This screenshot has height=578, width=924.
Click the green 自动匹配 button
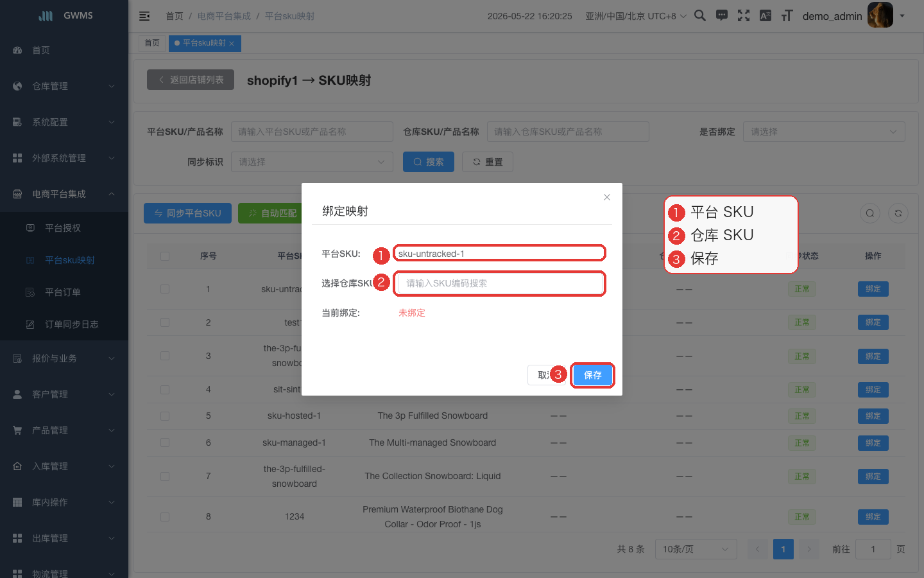pos(272,213)
